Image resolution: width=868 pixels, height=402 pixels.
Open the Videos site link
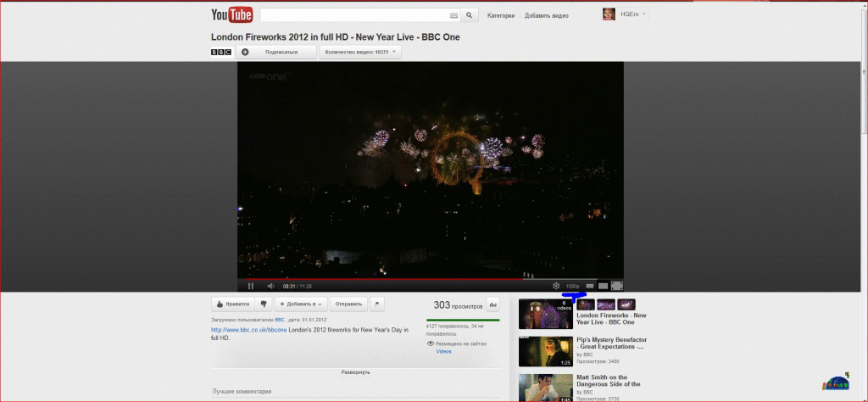pyautogui.click(x=443, y=352)
